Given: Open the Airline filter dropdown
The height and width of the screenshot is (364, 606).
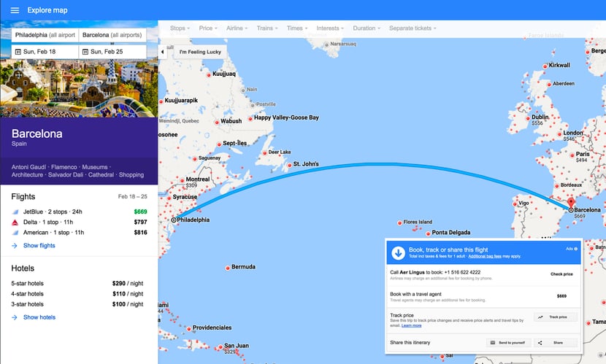Looking at the screenshot, I should point(237,28).
